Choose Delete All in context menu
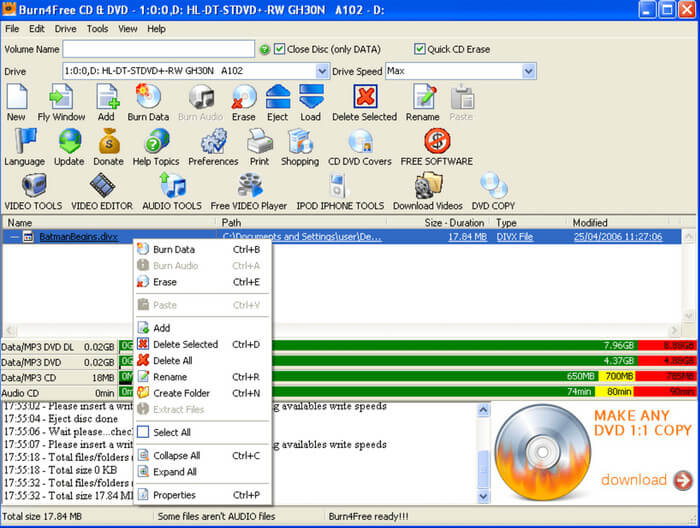 (203, 361)
